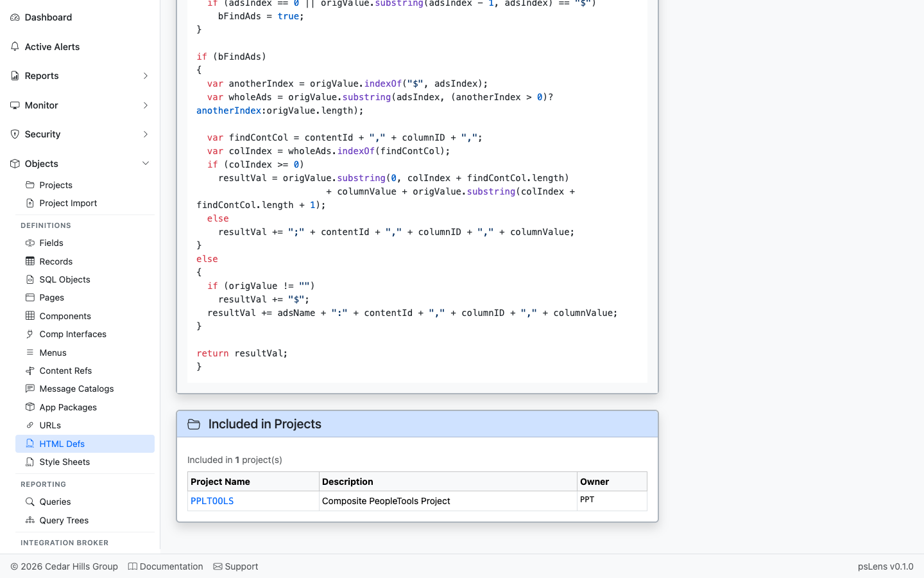This screenshot has width=924, height=578.
Task: Open Message Catalogs
Action: coord(76,389)
